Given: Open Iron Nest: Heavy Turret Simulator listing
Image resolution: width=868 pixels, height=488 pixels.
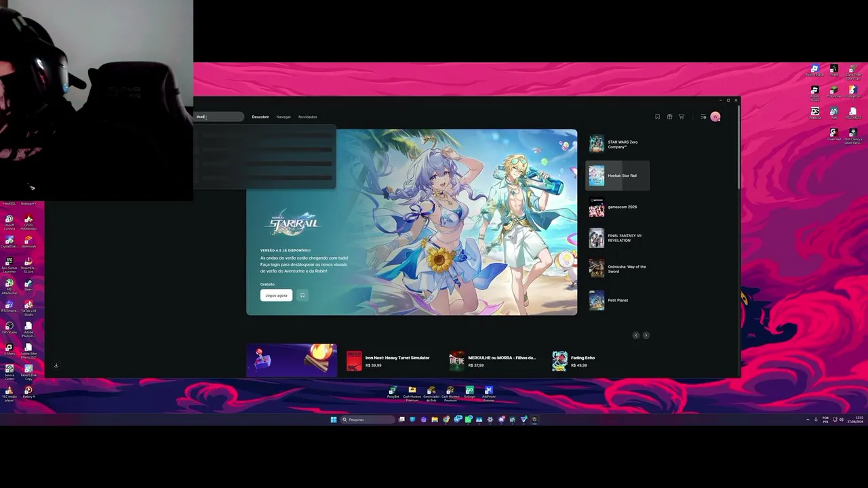Looking at the screenshot, I should pos(389,361).
